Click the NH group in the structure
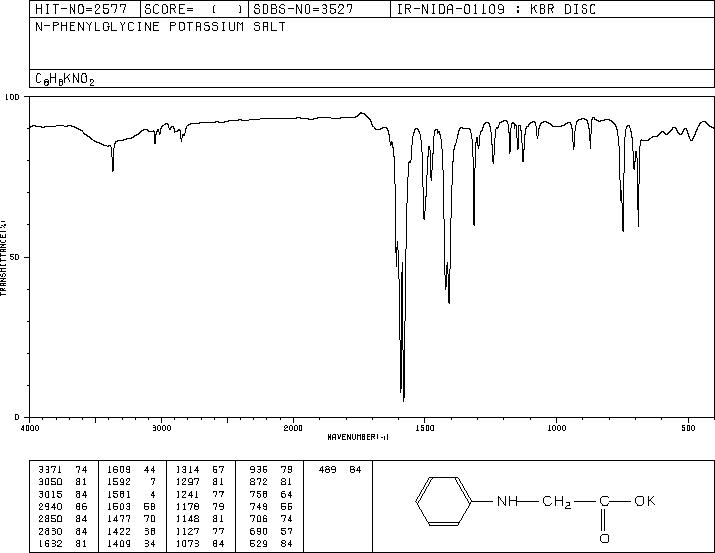 (x=507, y=501)
